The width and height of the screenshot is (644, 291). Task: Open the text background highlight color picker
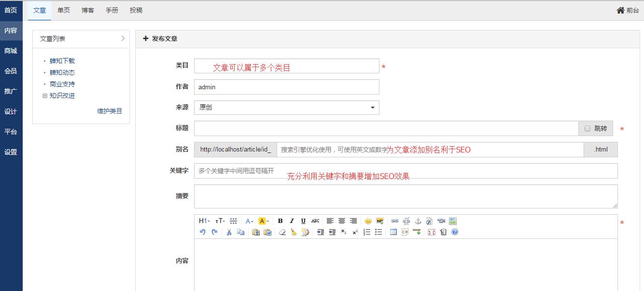264,221
